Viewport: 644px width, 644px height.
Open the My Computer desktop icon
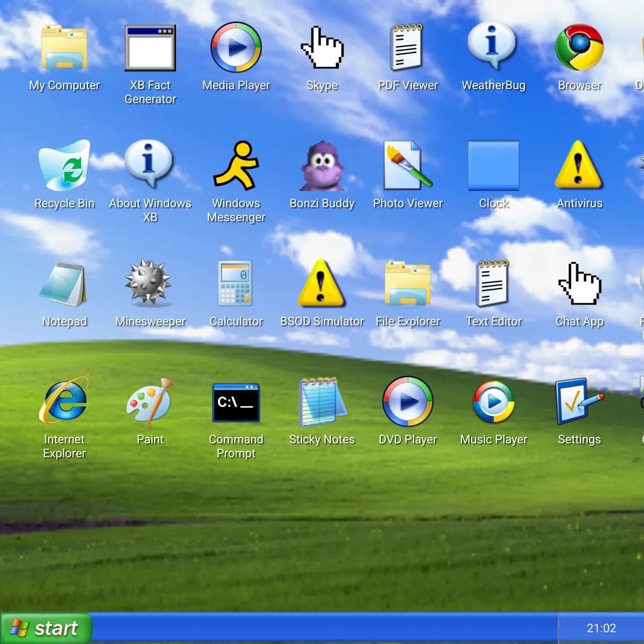point(64,47)
